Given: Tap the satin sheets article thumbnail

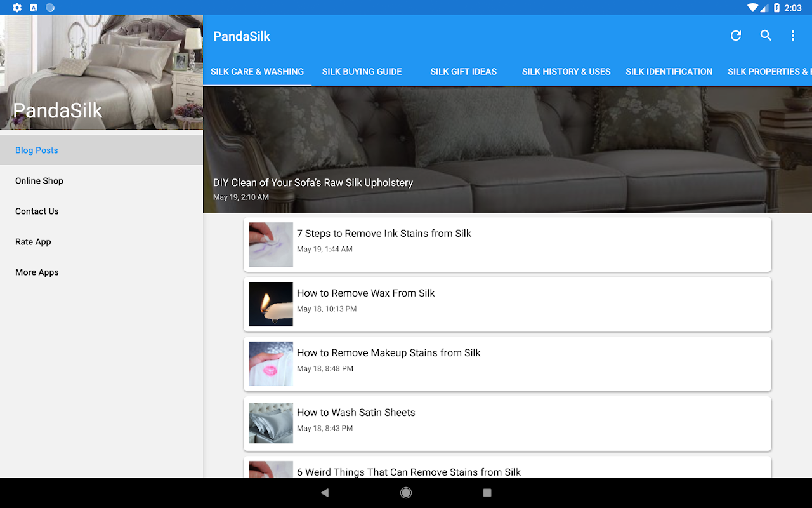Looking at the screenshot, I should [271, 424].
